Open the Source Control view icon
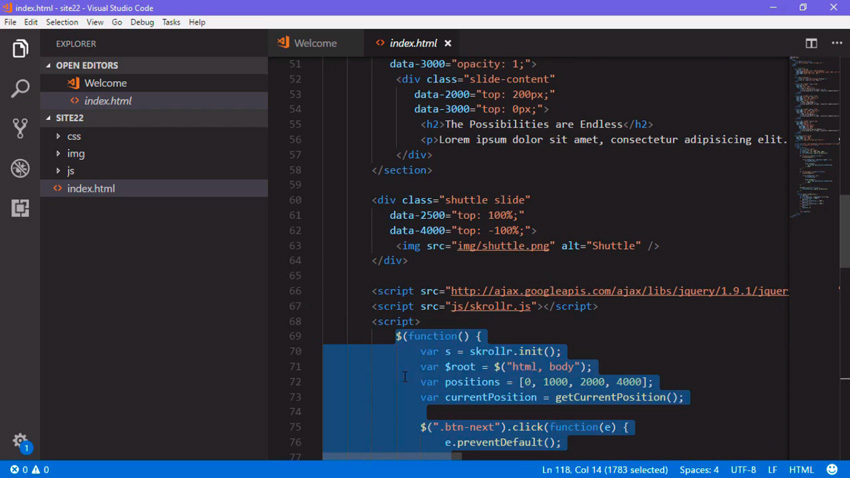 (20, 128)
